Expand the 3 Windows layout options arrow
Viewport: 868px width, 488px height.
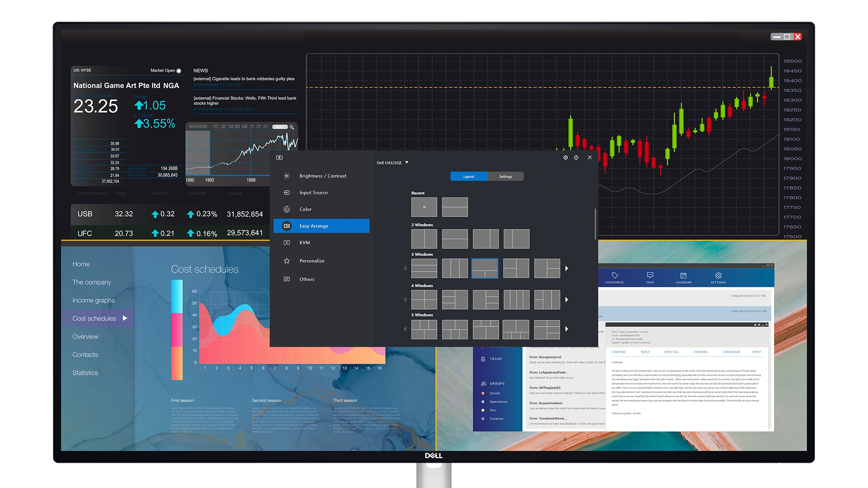566,268
